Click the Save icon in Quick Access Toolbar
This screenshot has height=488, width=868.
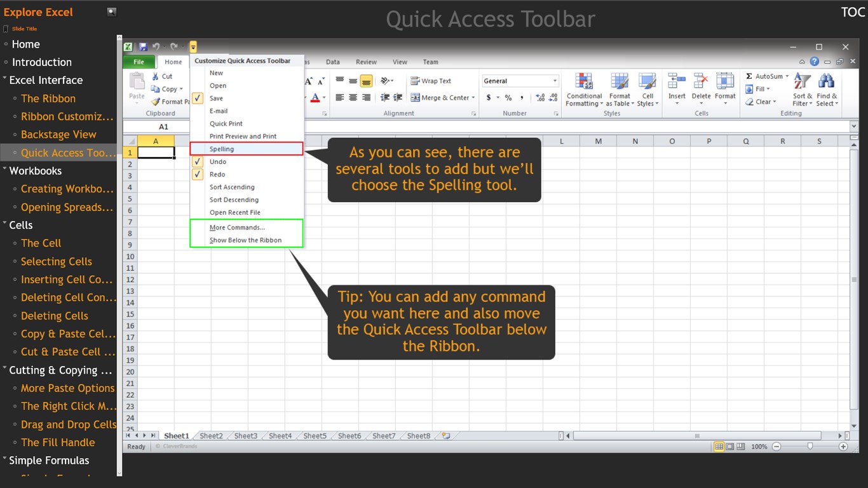click(x=143, y=47)
